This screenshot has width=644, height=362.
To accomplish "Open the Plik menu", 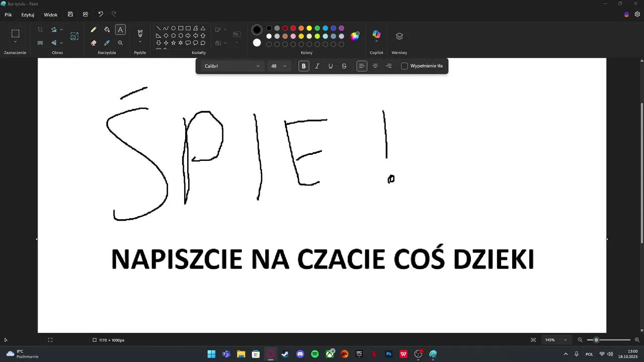I will (x=8, y=15).
